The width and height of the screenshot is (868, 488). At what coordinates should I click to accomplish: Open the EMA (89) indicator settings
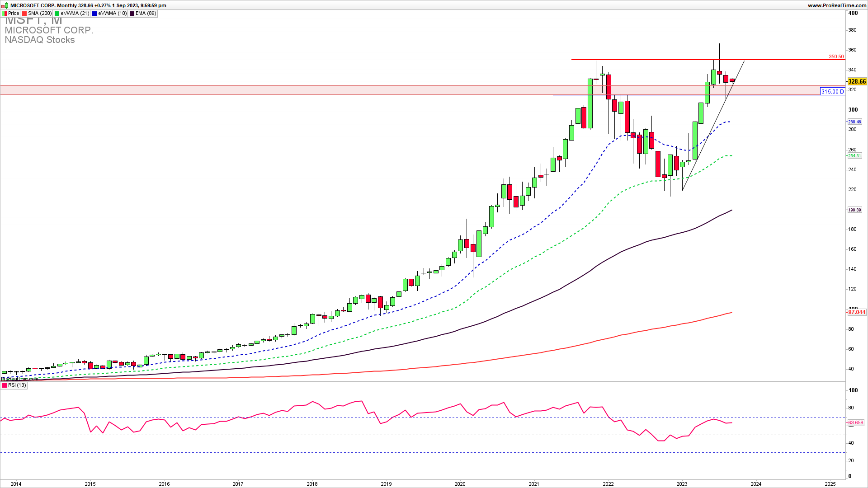tap(143, 14)
